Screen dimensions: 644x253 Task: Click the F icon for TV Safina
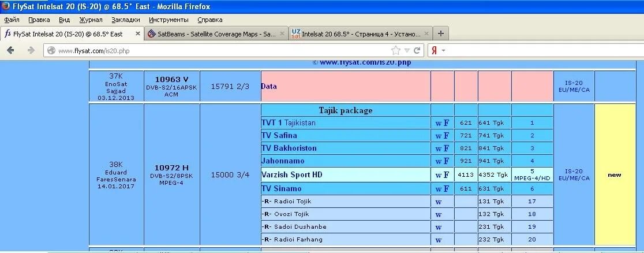[446, 135]
